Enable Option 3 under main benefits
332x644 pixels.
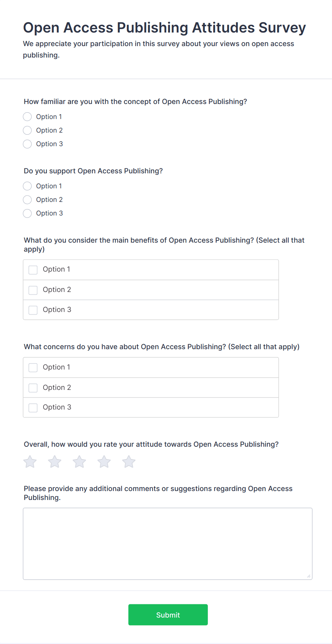(33, 310)
